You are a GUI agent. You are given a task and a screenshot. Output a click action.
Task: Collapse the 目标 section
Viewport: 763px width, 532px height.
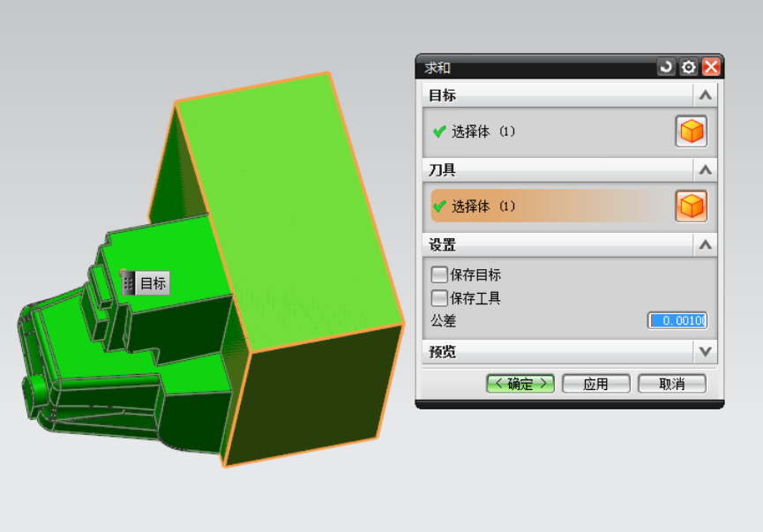705,95
